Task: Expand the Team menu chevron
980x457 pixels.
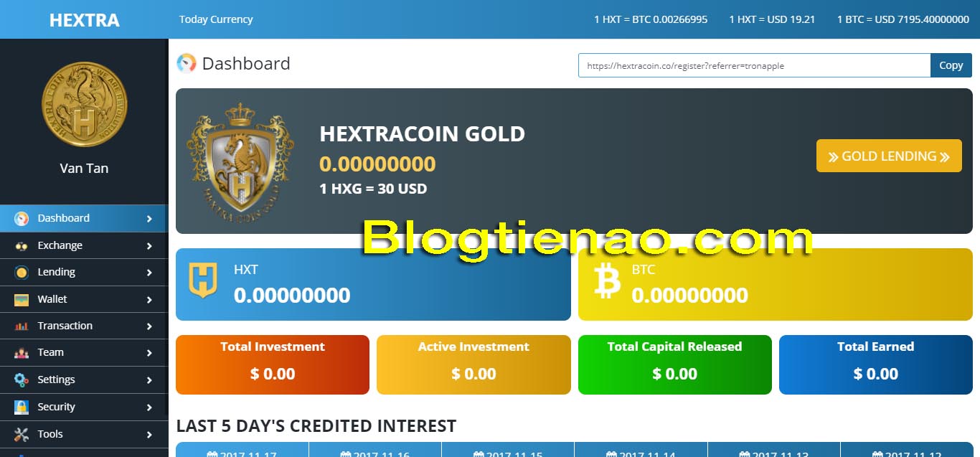Action: pyautogui.click(x=149, y=353)
